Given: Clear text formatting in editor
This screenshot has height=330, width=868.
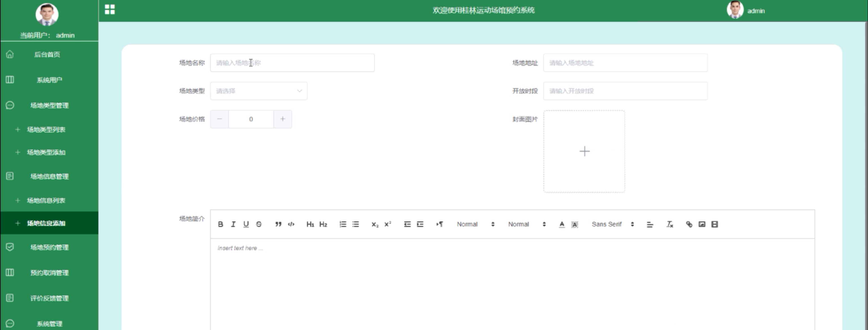Looking at the screenshot, I should pyautogui.click(x=670, y=224).
